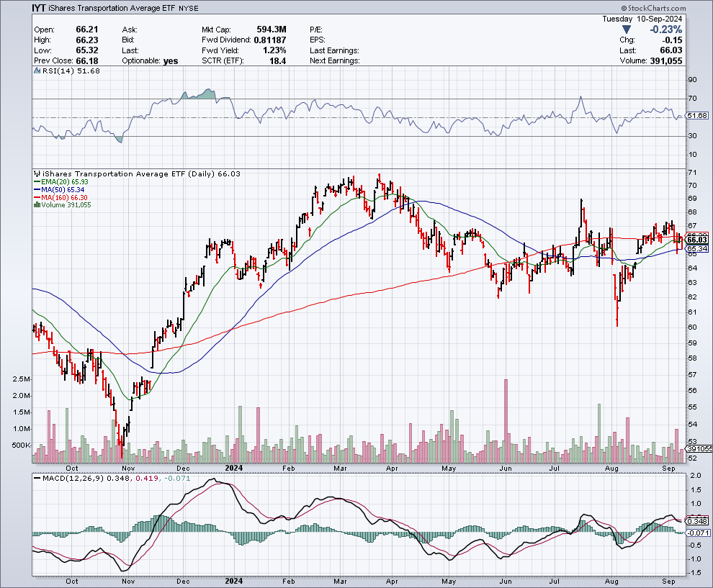713x588 pixels.
Task: Click the 90 level on RSI axis
Action: 693,79
